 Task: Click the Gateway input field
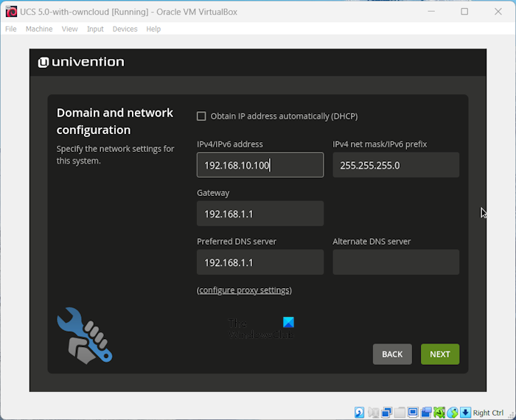[260, 214]
